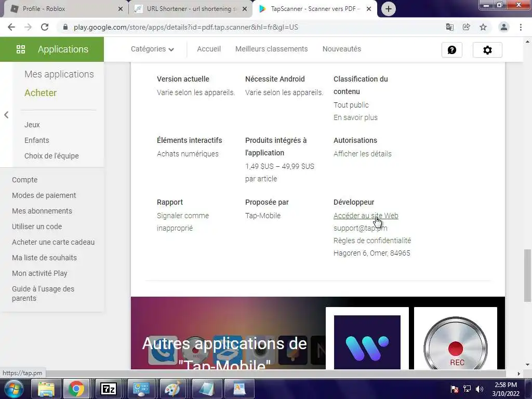Switch to the URL Shortener tab
Viewport: 532px width, 399px height.
click(190, 9)
